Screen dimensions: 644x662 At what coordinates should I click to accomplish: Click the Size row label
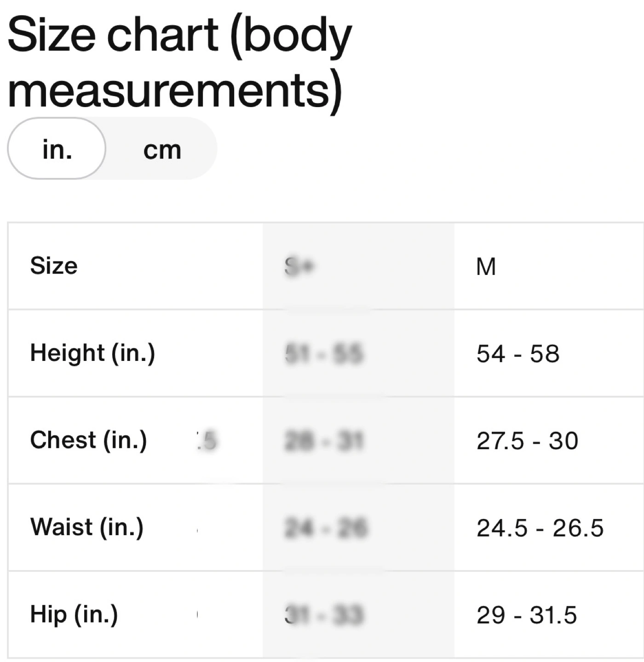point(54,266)
